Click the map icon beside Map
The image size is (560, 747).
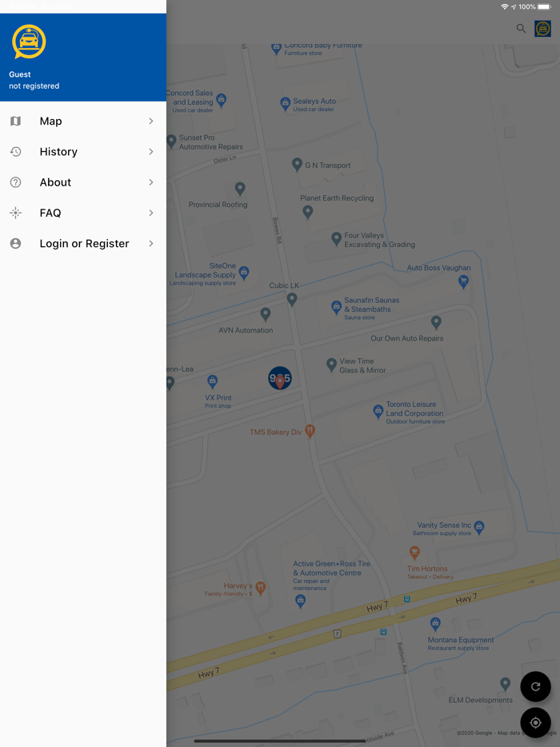(15, 121)
